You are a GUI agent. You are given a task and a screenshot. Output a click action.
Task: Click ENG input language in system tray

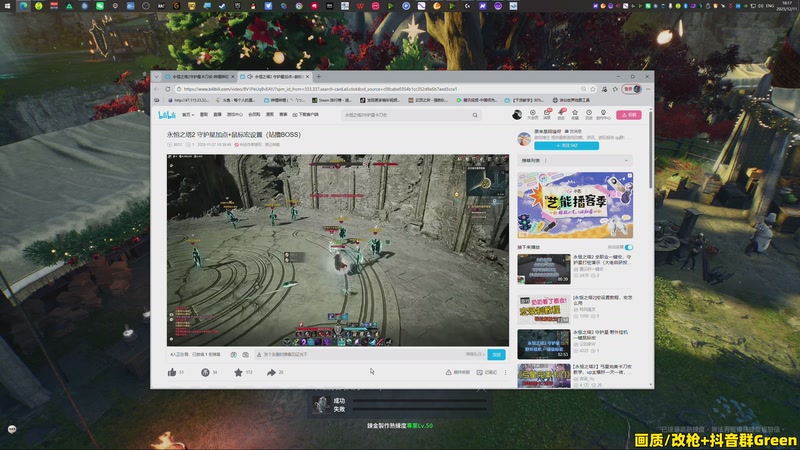coord(770,6)
